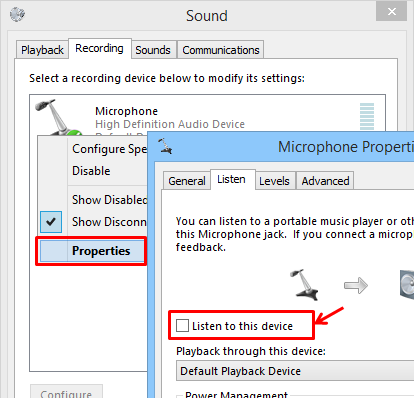
Task: Switch to the Sounds tab
Action: coord(153,50)
